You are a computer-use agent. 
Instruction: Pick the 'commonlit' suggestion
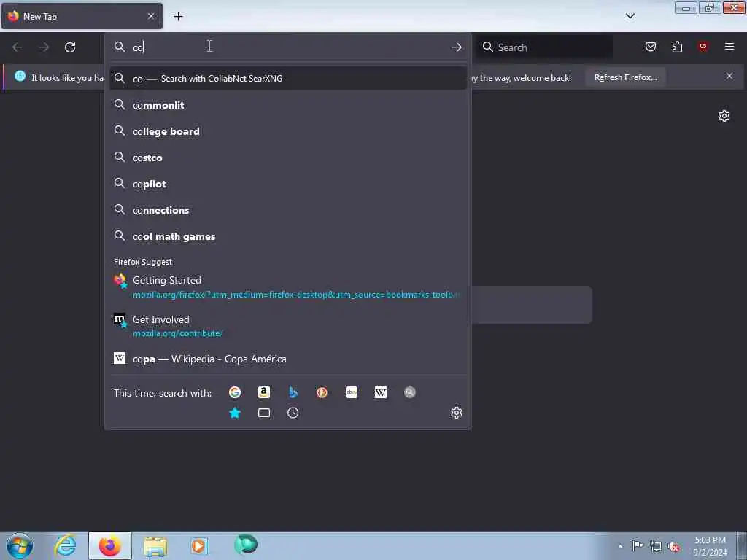[287, 105]
